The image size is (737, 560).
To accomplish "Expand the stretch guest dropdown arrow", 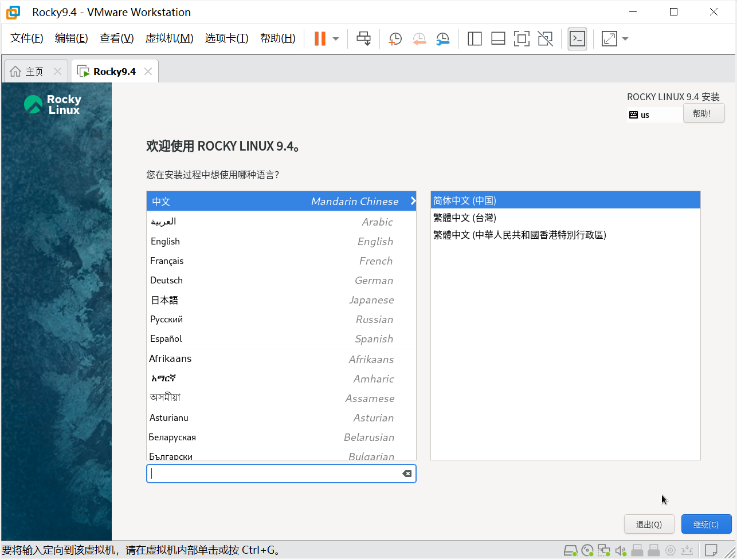I will click(625, 38).
